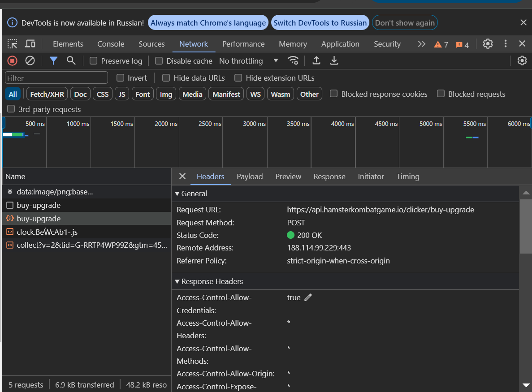
Task: Export HAR file download icon
Action: tap(334, 60)
